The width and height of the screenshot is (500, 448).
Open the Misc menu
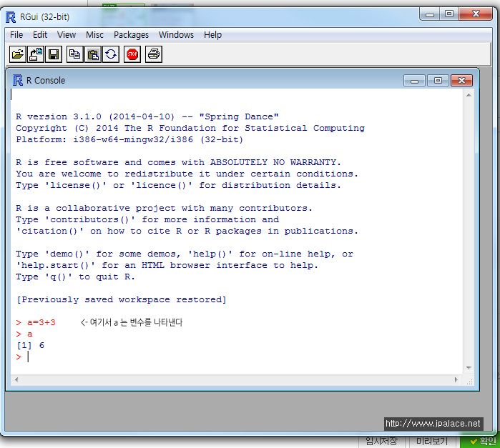[94, 35]
